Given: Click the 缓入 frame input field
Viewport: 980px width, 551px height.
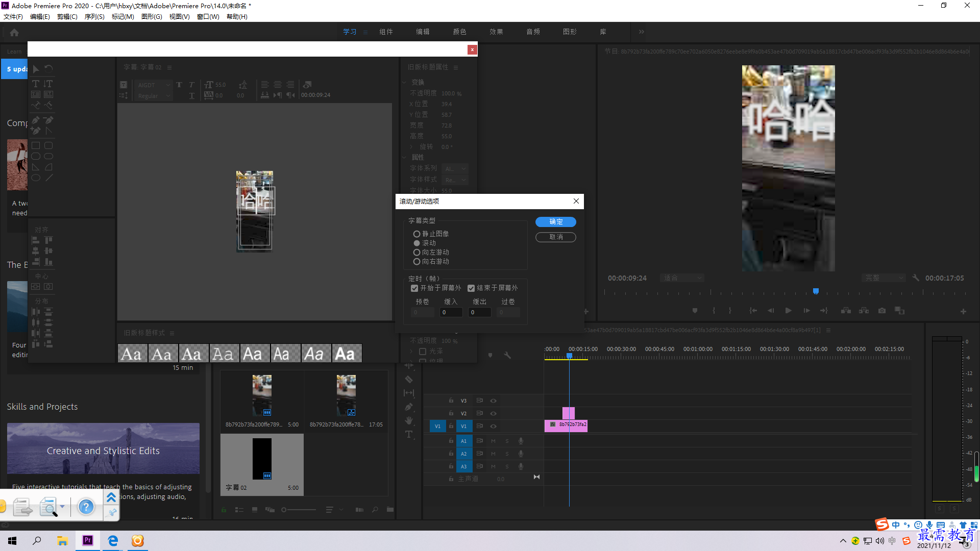Looking at the screenshot, I should (451, 312).
